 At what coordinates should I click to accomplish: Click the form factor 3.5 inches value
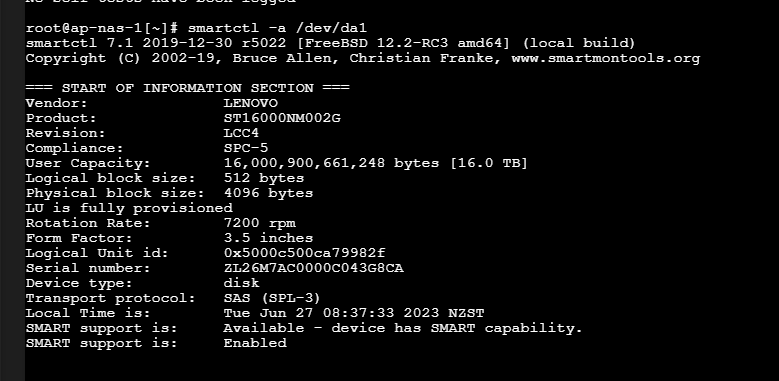pos(268,238)
